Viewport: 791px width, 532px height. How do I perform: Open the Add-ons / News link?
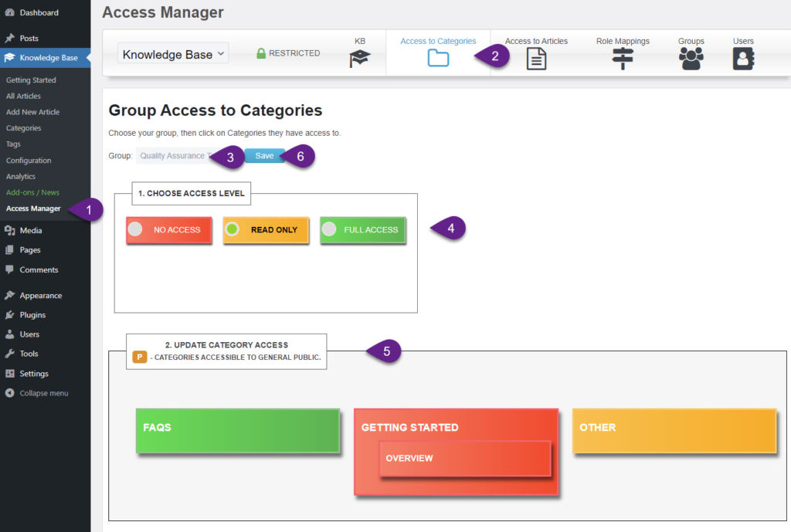click(x=32, y=192)
